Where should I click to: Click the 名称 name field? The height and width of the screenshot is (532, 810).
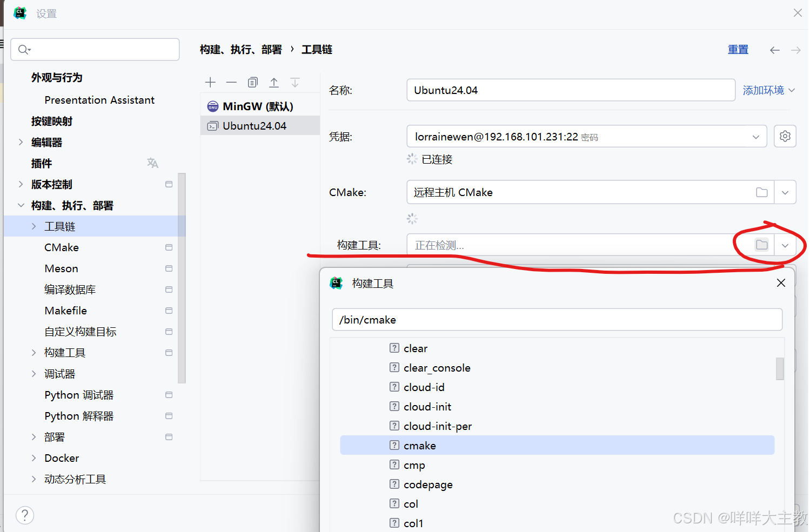click(571, 90)
